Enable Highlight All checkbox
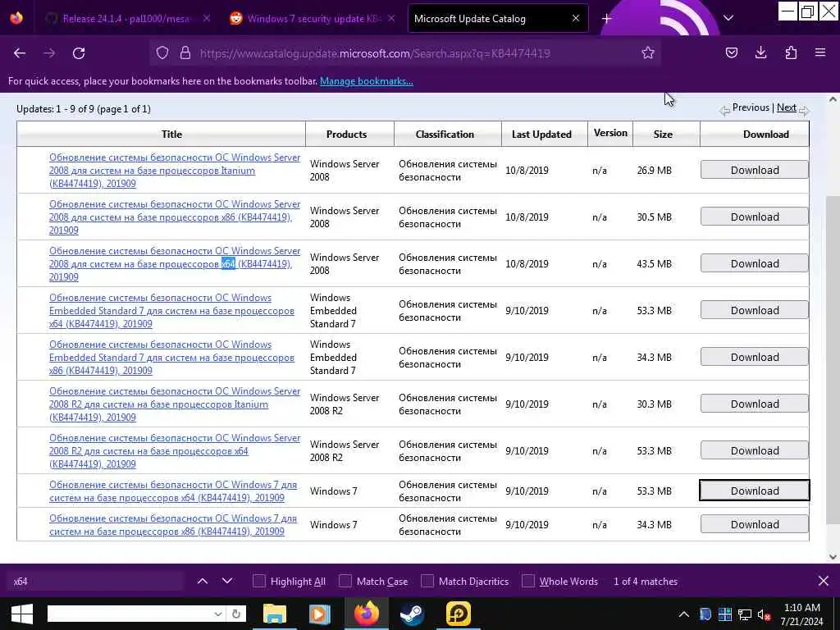 pyautogui.click(x=258, y=581)
